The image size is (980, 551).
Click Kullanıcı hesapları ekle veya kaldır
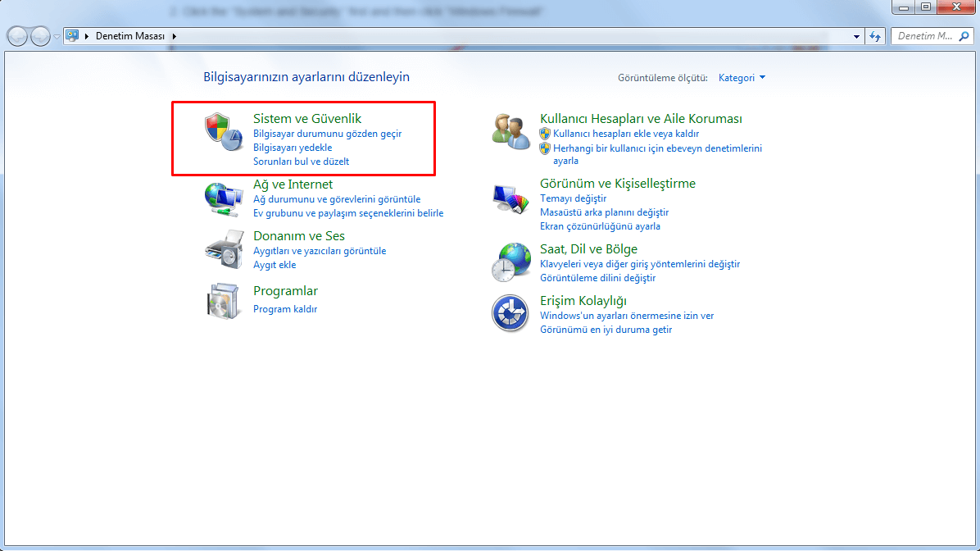click(x=626, y=133)
